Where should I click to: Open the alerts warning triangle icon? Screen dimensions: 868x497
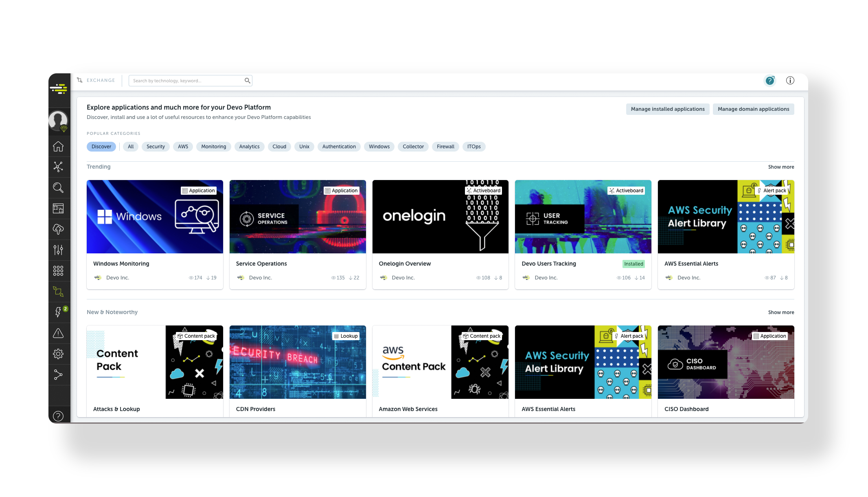point(58,333)
